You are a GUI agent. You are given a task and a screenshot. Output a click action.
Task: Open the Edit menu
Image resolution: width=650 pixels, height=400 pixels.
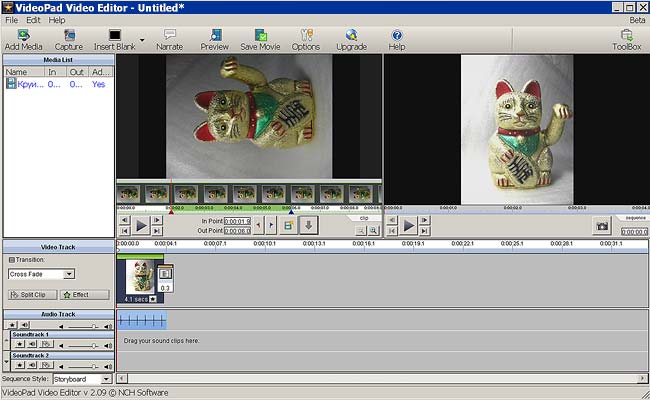(x=34, y=19)
